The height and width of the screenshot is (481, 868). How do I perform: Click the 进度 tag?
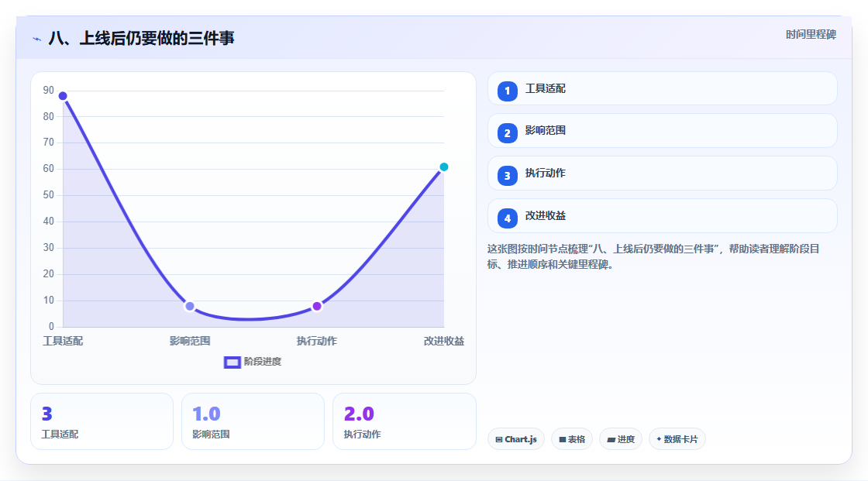[x=621, y=439]
